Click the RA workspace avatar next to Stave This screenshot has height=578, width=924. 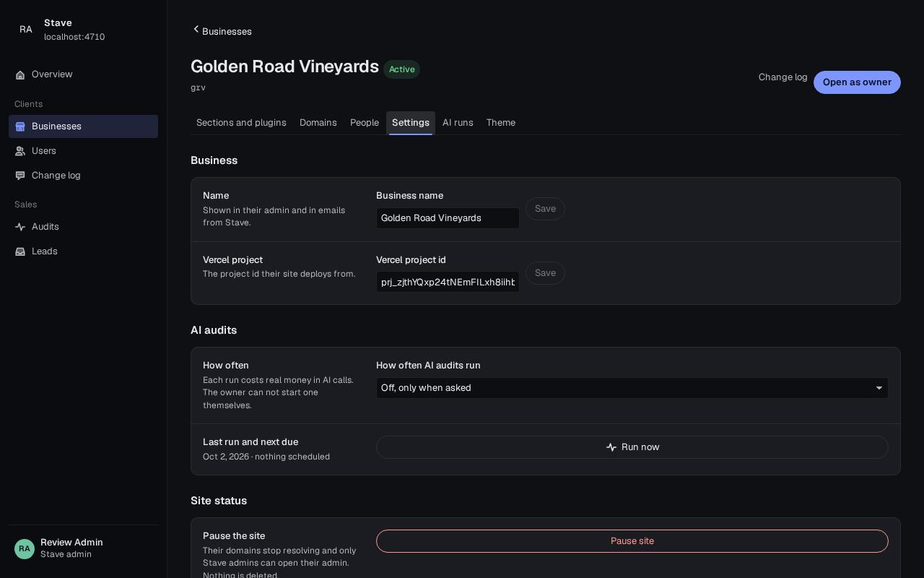26,30
